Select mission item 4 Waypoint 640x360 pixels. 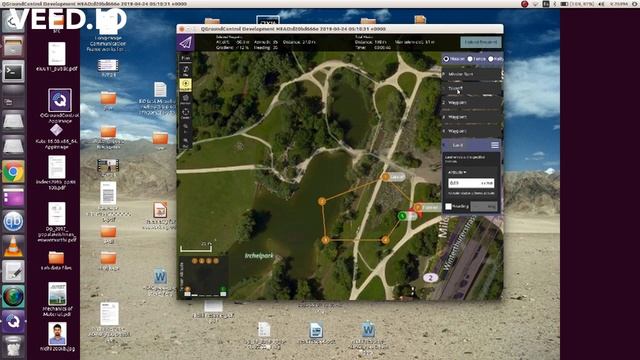pos(471,131)
